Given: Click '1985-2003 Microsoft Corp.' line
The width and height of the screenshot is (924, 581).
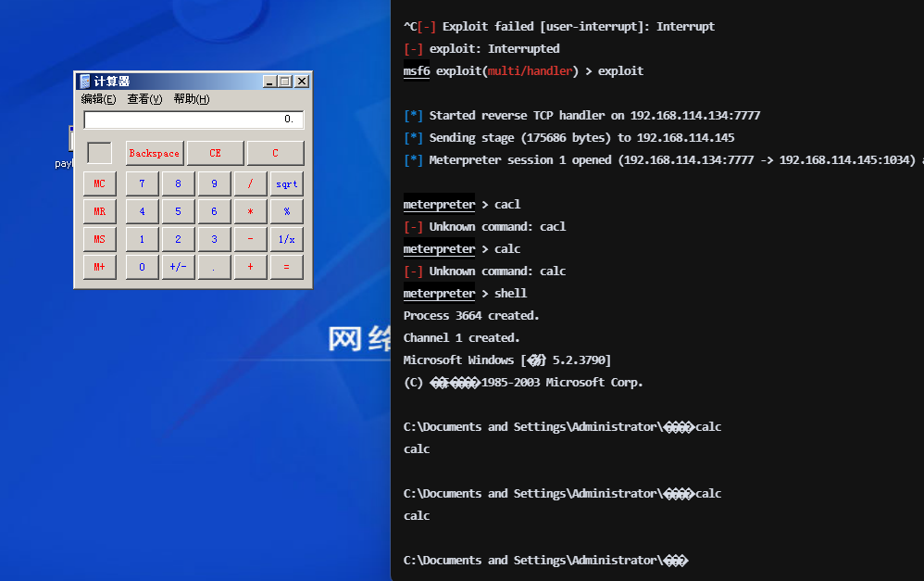Looking at the screenshot, I should (x=523, y=383).
